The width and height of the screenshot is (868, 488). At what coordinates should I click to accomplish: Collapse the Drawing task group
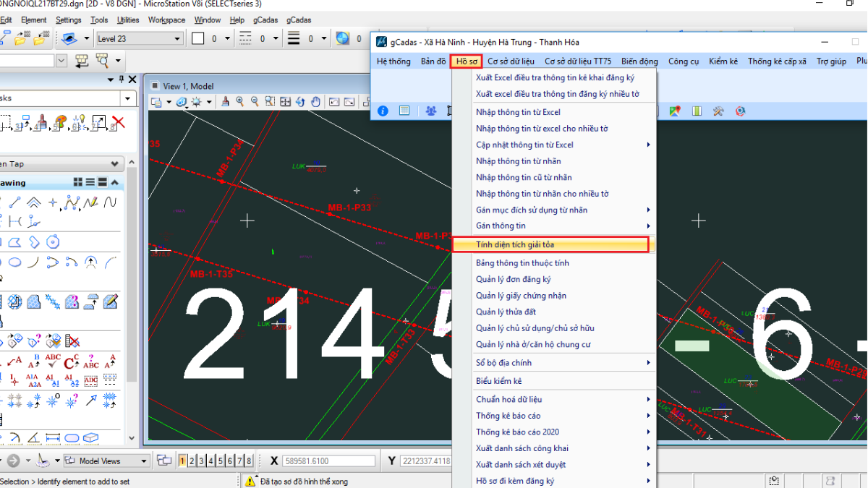116,182
